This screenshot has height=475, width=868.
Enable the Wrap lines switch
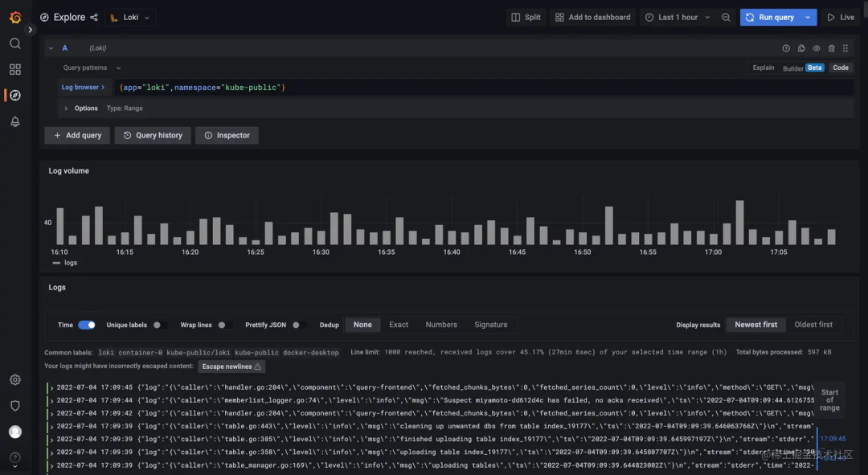click(224, 325)
